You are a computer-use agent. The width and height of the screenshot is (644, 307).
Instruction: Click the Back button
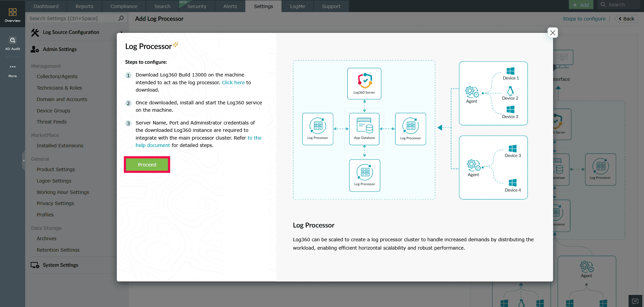click(x=626, y=19)
